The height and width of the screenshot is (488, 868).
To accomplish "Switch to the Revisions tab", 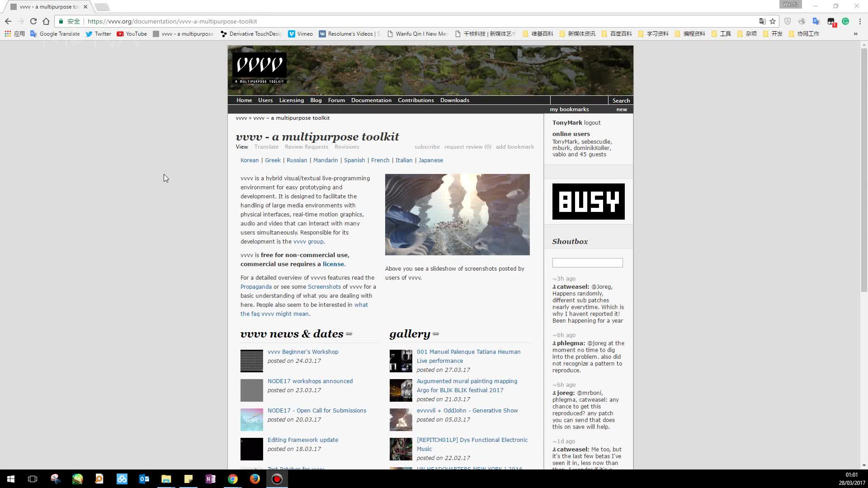I will [347, 147].
